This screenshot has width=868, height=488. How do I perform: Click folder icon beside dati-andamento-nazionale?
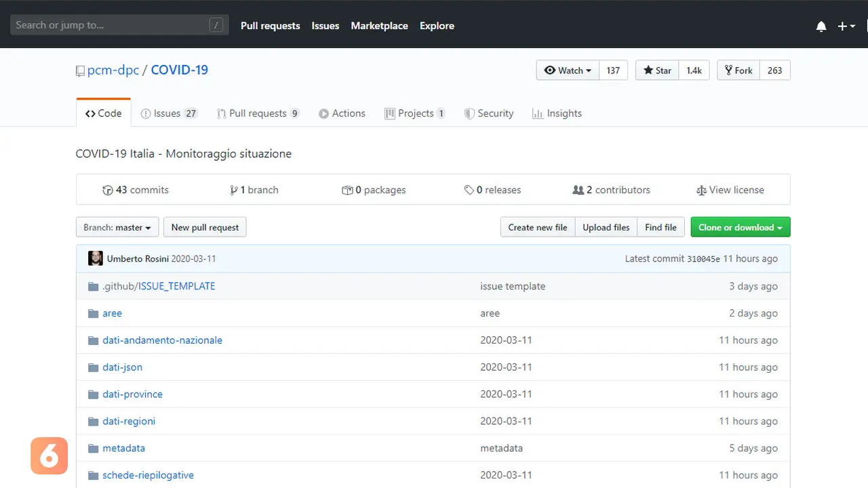(94, 340)
